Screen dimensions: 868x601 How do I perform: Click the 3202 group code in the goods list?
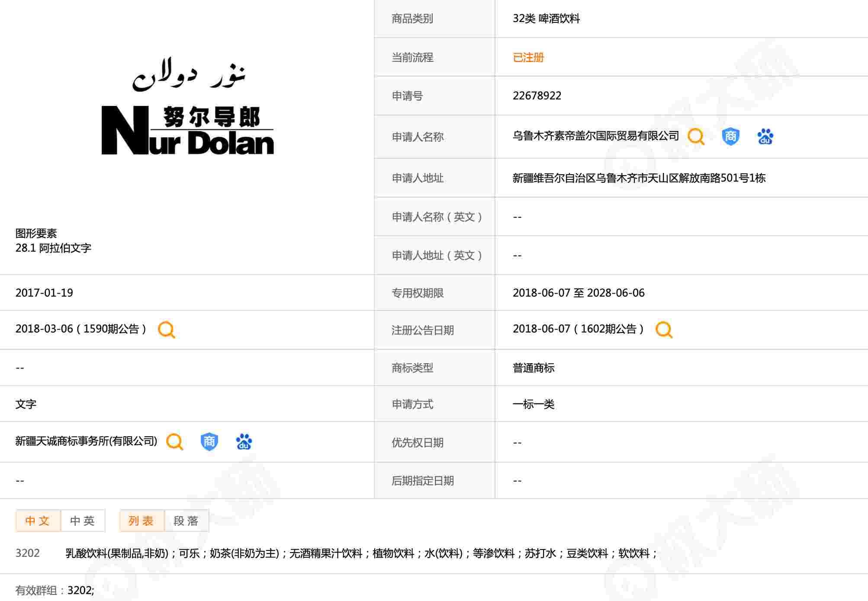coord(28,553)
